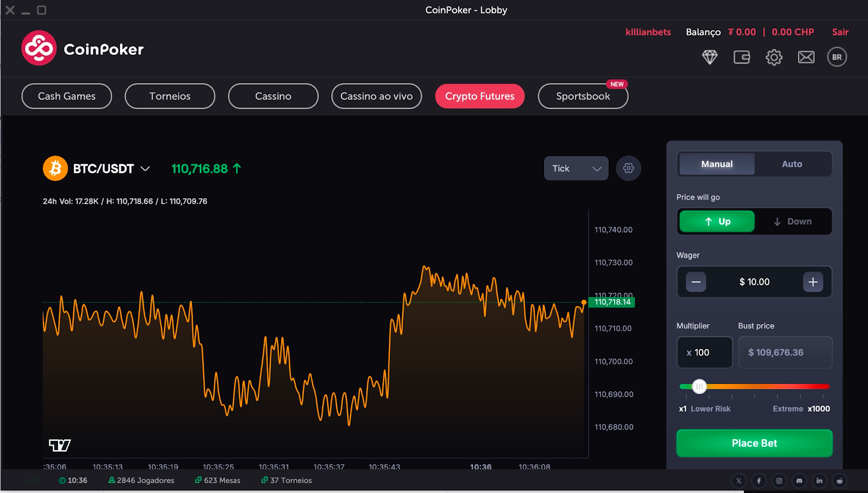Click the 24h Vol stats line

tap(125, 201)
